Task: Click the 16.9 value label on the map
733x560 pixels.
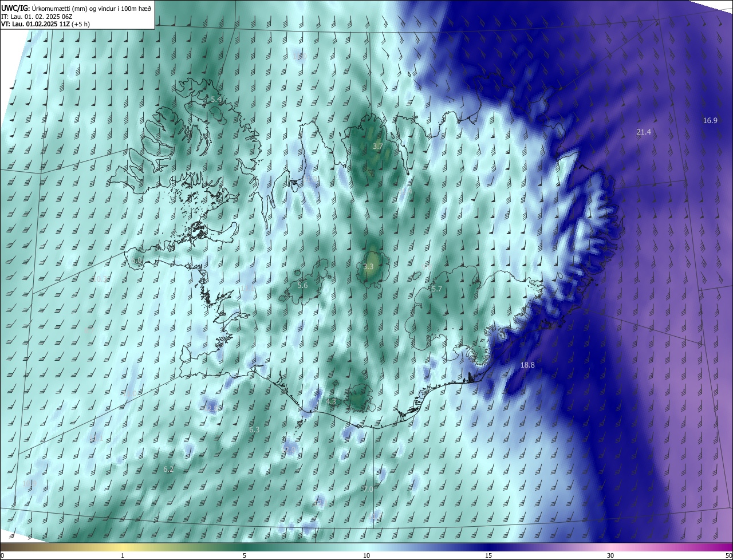Action: pyautogui.click(x=710, y=120)
